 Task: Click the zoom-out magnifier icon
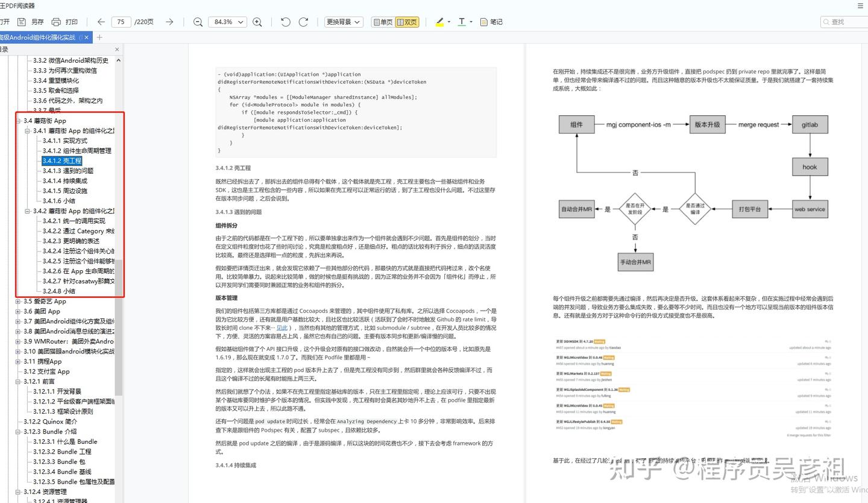[198, 22]
